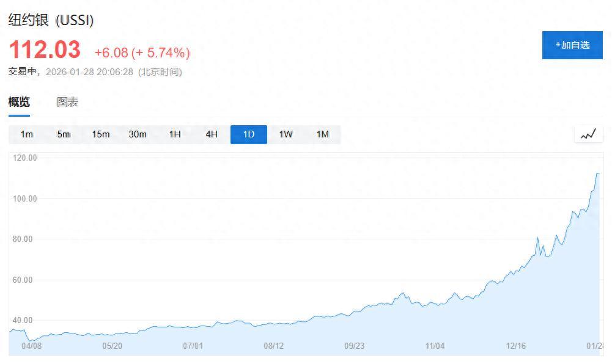This screenshot has width=612, height=364.
Task: Select the 1m timeframe
Action: tap(26, 134)
